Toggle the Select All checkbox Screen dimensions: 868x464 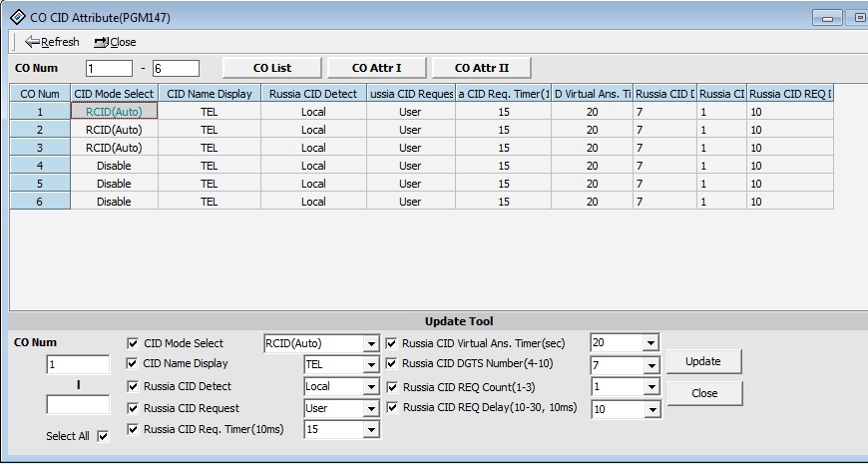click(103, 437)
